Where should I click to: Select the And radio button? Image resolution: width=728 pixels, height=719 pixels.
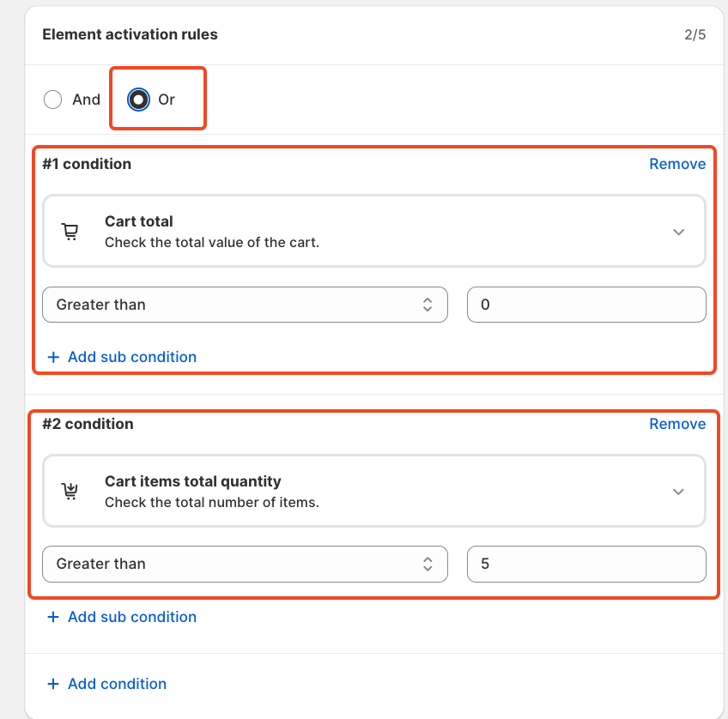pyautogui.click(x=53, y=100)
